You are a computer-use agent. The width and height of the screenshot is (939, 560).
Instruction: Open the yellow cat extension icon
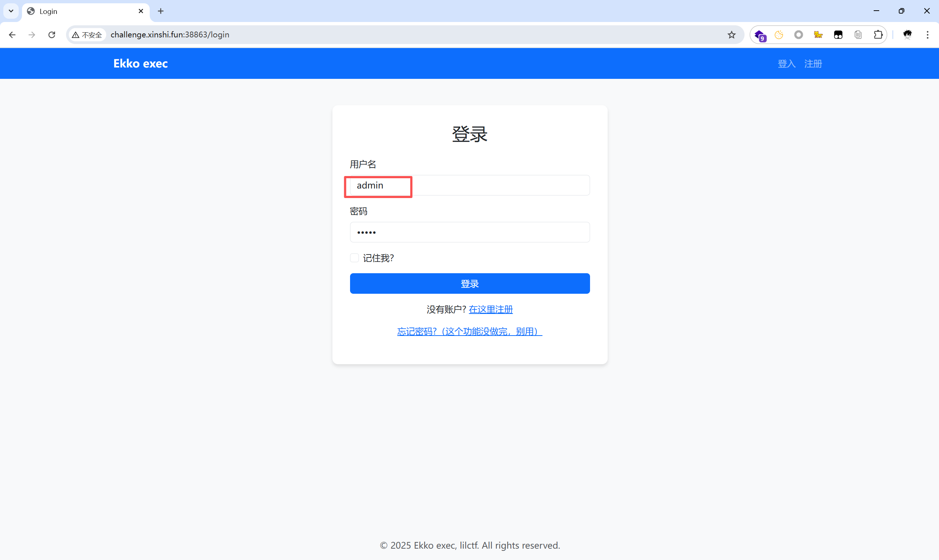coord(818,35)
